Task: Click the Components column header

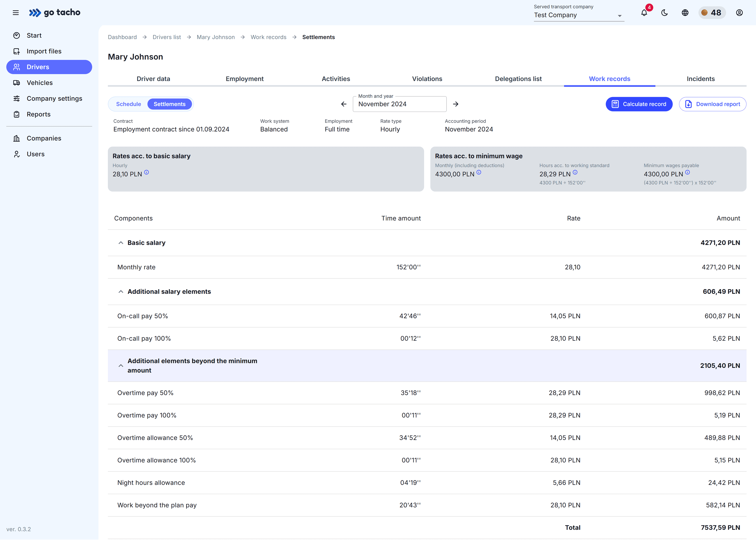Action: point(133,218)
